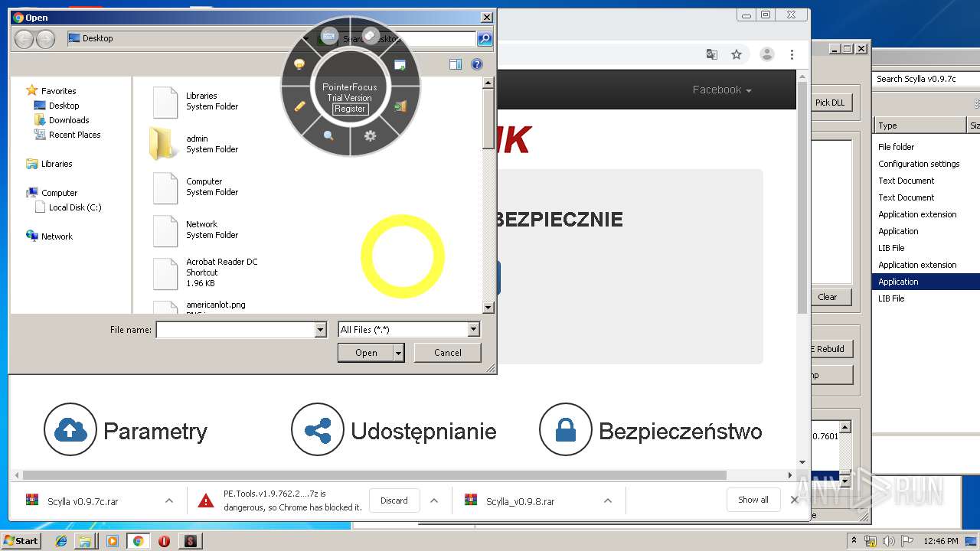Open the Facebook dropdown menu

[722, 90]
